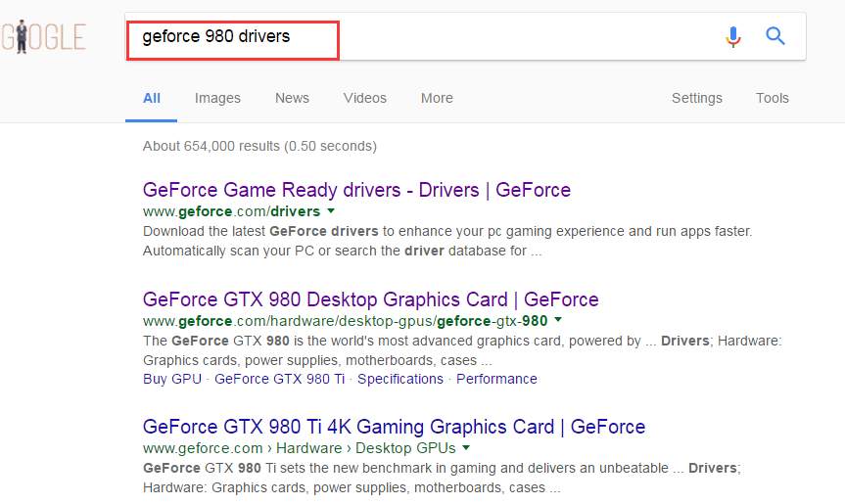Image resolution: width=845 pixels, height=504 pixels.
Task: Click the 'sets the new benchmark in gaming' snippet
Action: [x=442, y=479]
